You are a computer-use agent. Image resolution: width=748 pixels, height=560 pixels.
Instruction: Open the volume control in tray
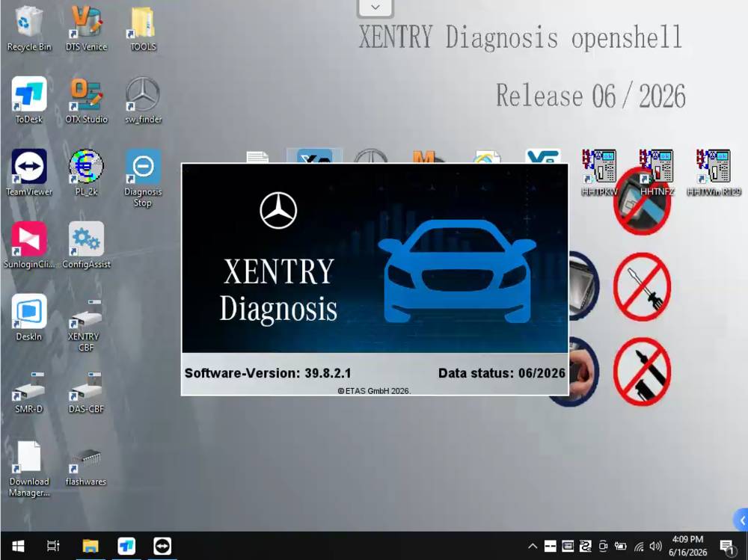tap(656, 546)
